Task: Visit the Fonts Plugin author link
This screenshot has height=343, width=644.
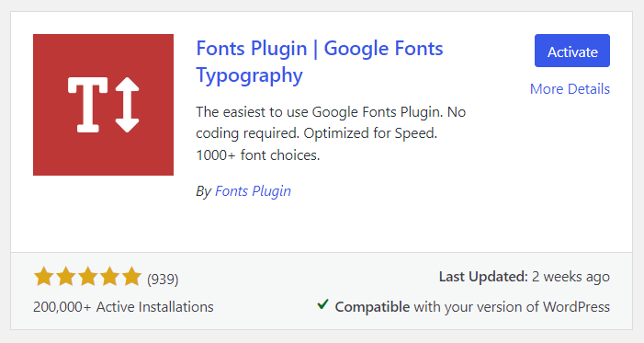Action: tap(253, 191)
